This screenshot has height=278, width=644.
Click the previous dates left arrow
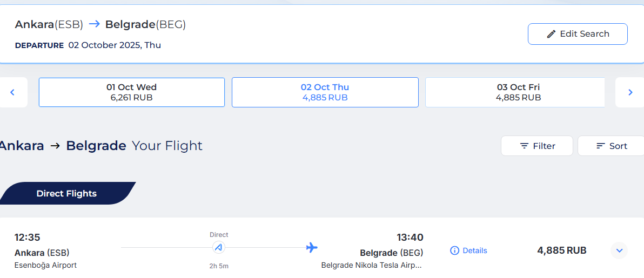(x=12, y=92)
